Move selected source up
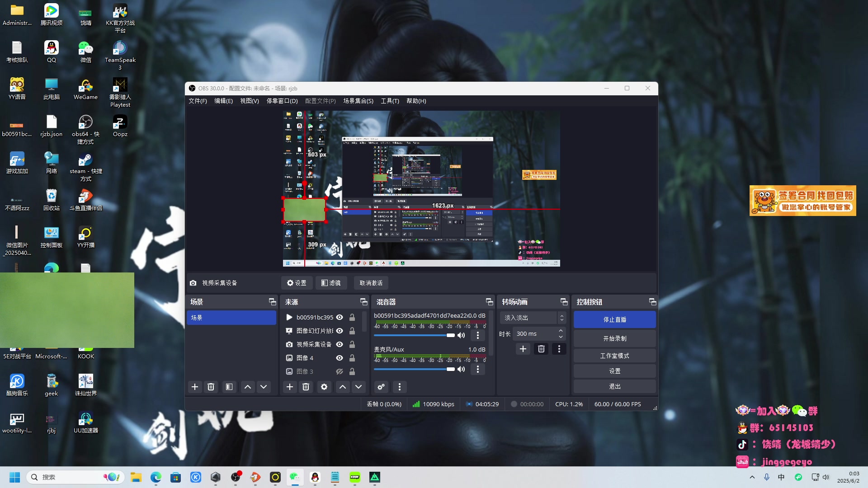Viewport: 868px width, 488px height. coord(343,387)
